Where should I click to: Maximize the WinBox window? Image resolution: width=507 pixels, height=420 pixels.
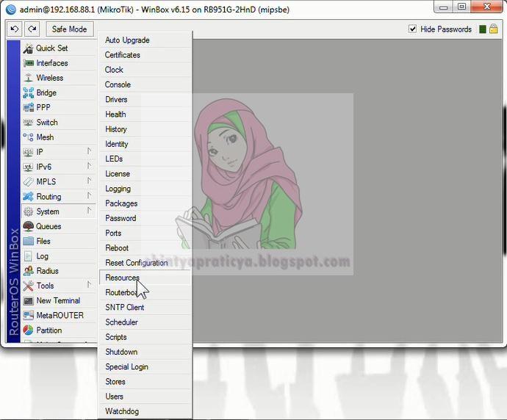[x=461, y=7]
